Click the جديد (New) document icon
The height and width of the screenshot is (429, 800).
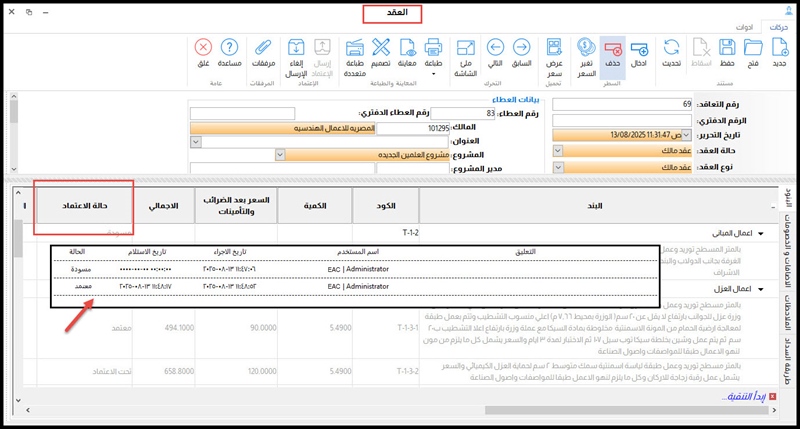779,47
